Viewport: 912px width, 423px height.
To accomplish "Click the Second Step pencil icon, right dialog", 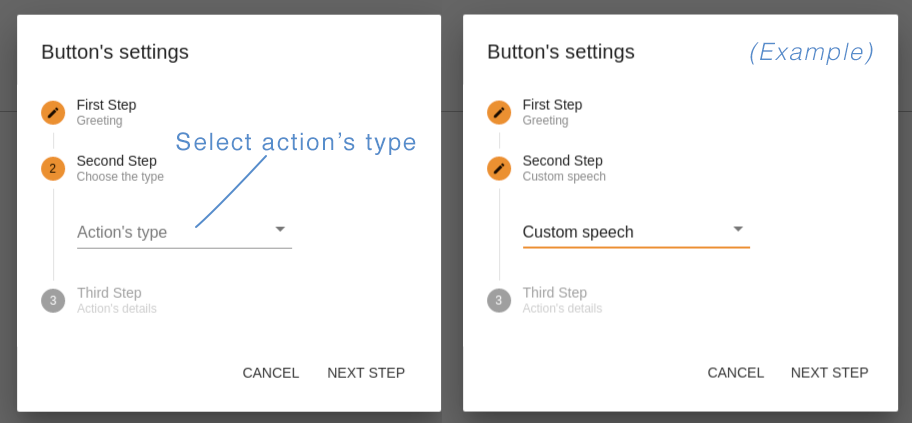I will coord(499,168).
